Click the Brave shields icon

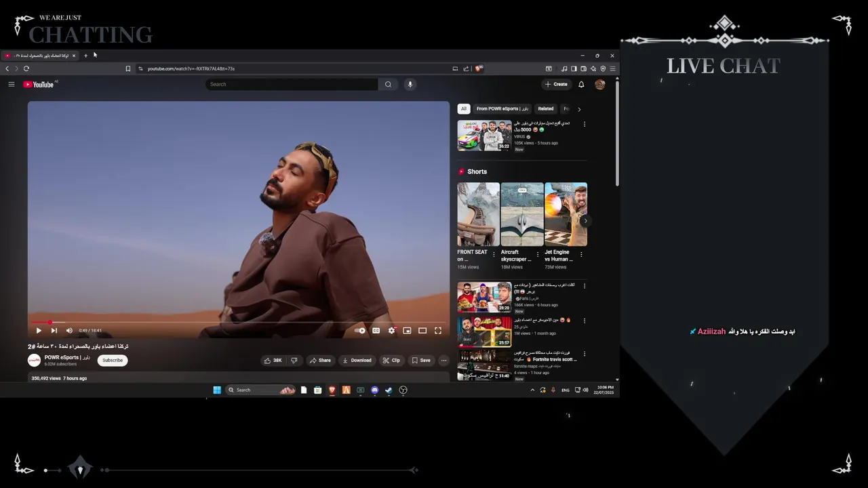point(478,68)
